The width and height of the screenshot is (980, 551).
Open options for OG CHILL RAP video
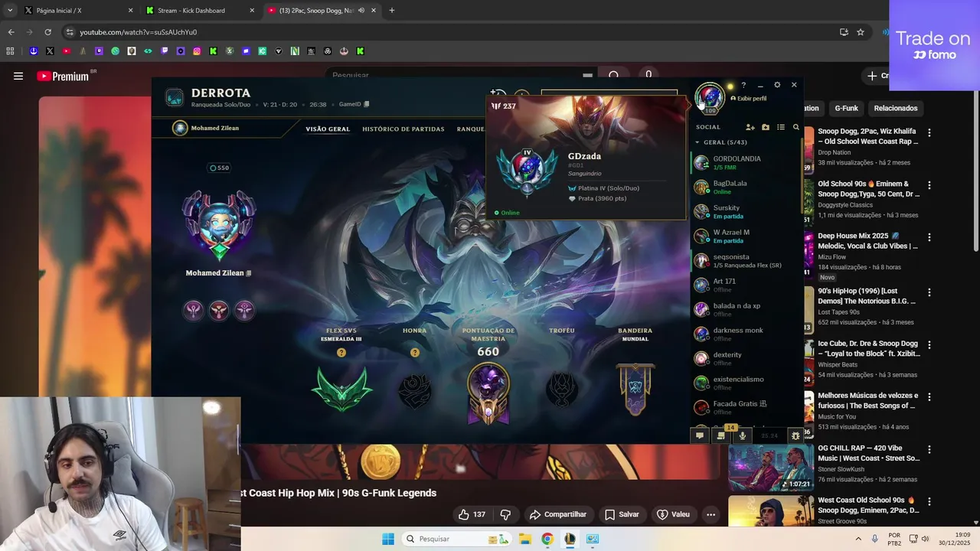click(x=929, y=449)
